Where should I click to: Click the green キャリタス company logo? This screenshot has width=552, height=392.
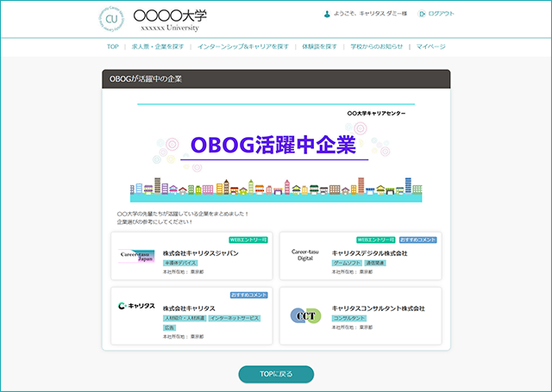pyautogui.click(x=136, y=306)
